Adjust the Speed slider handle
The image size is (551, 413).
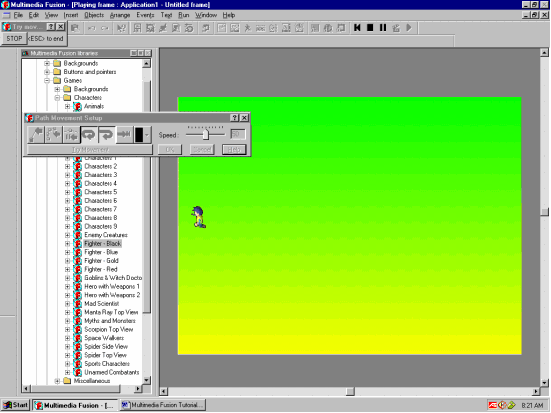[206, 135]
